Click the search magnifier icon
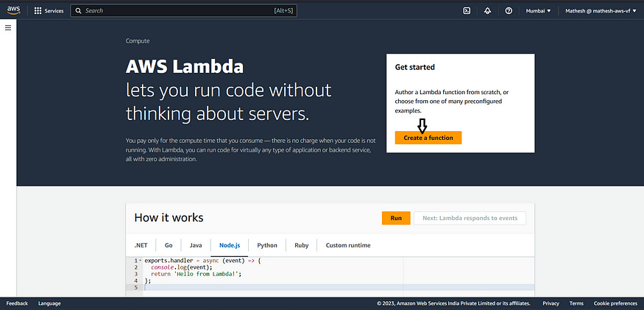The image size is (644, 310). [x=79, y=11]
